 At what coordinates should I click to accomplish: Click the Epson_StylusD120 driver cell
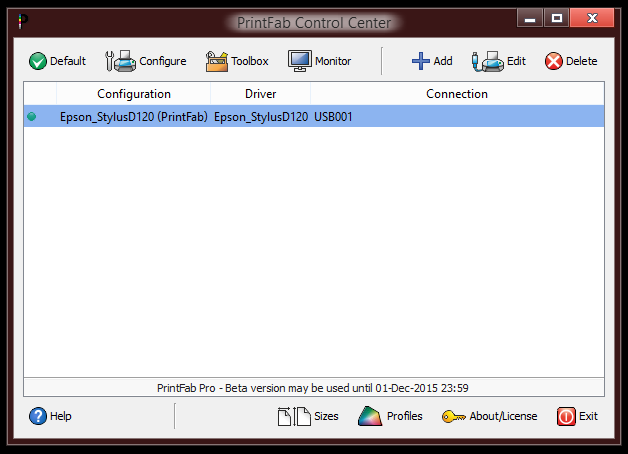coord(261,117)
